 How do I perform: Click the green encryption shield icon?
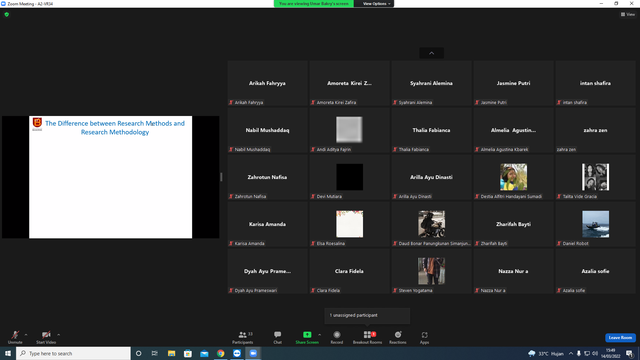7,14
